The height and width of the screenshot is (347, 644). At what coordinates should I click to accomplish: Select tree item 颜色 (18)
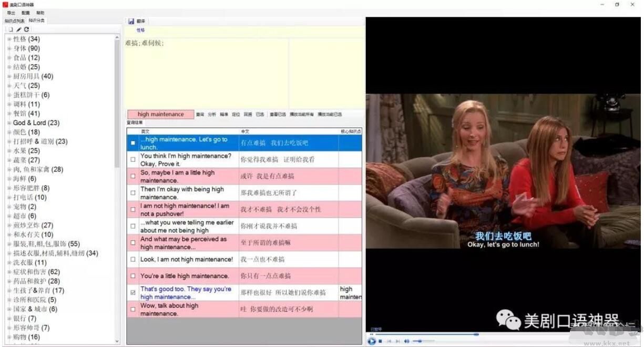pyautogui.click(x=26, y=132)
